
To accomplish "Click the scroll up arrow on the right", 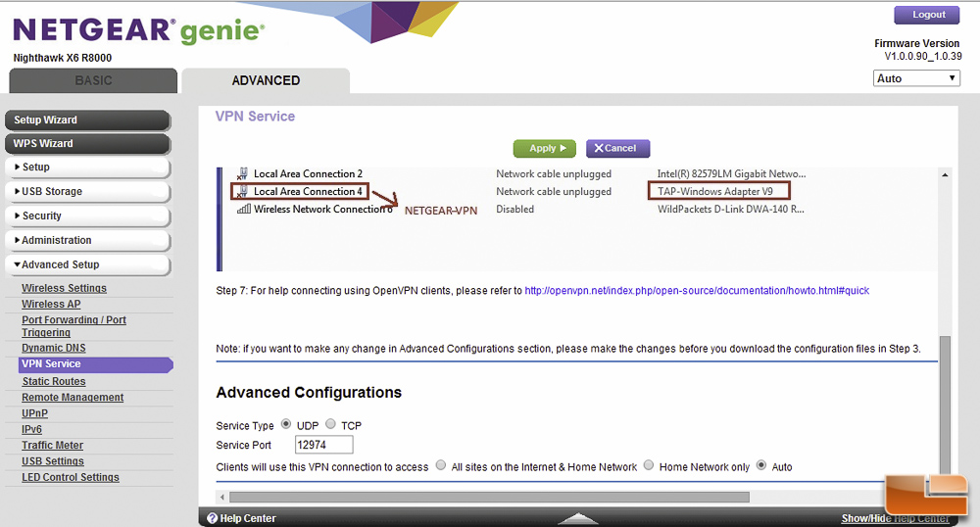I will tap(945, 174).
